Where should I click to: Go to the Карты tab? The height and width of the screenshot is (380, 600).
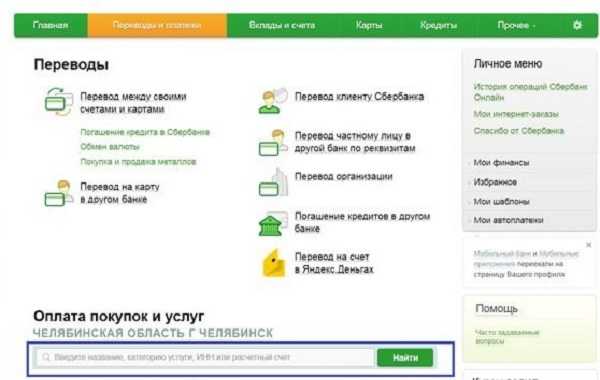click(x=368, y=25)
